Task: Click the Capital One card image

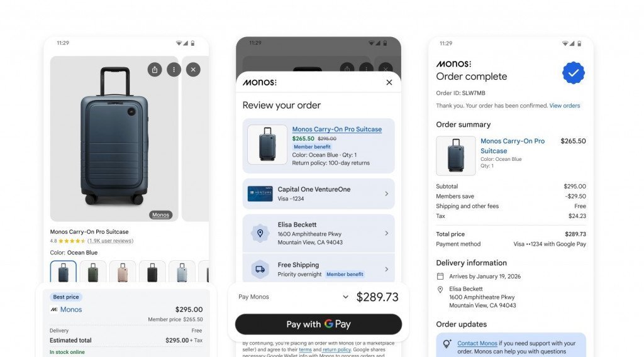Action: click(x=260, y=194)
